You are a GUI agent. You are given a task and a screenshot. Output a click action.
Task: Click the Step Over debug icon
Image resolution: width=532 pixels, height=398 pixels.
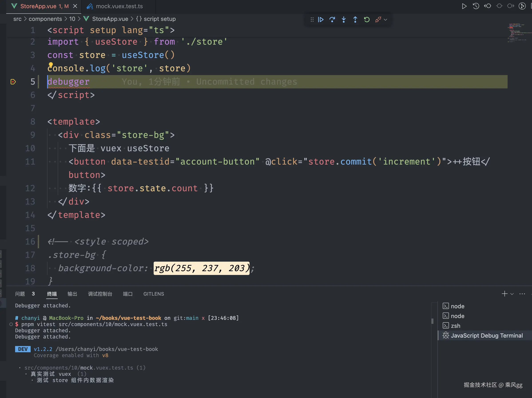tap(332, 20)
